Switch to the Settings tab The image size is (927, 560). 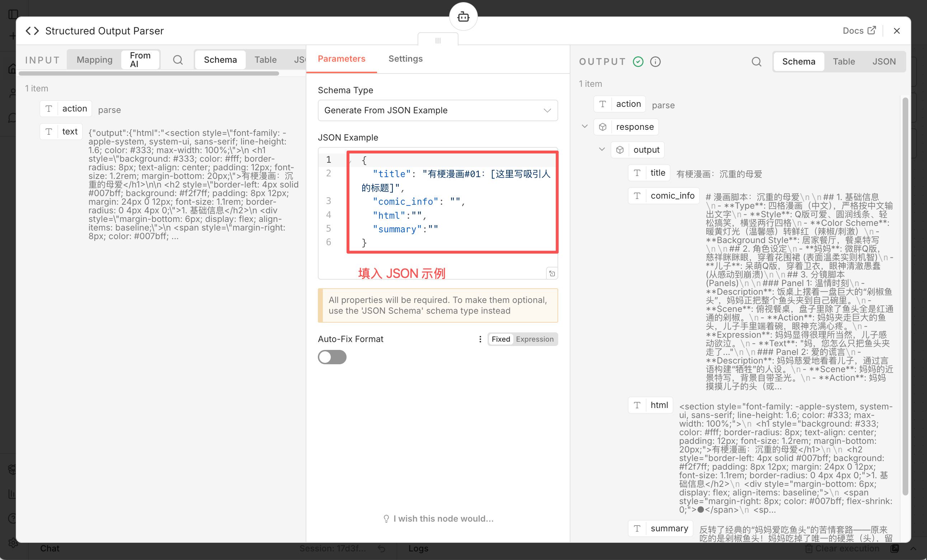tap(405, 59)
